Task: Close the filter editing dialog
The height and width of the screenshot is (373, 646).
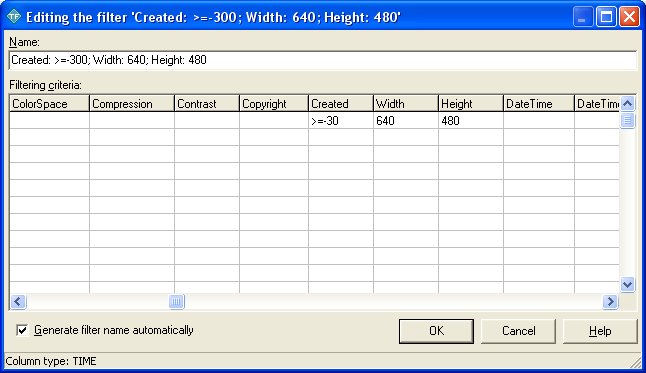Action: point(630,17)
